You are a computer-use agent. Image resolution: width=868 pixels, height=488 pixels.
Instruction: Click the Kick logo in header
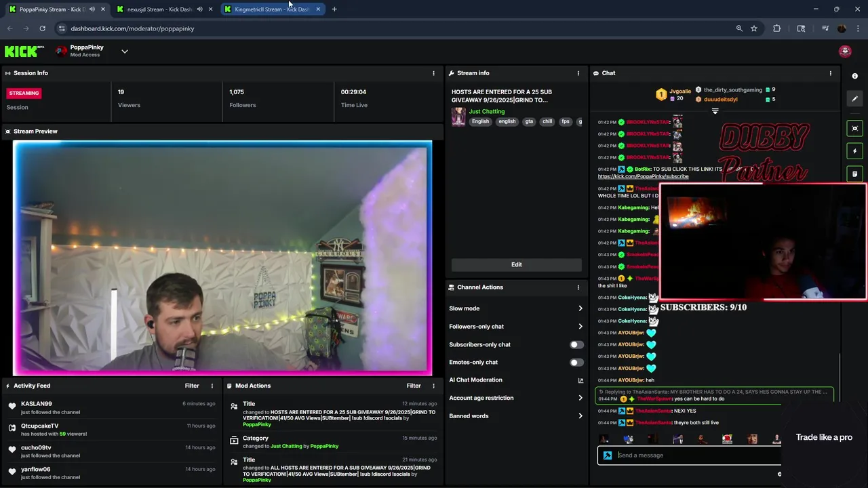pos(24,52)
